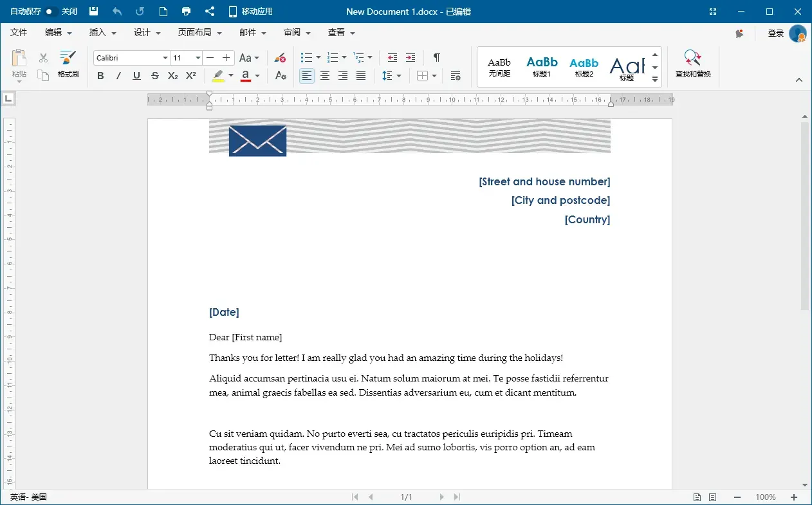Open the 插入 menu
Screen dimensions: 812x505
click(103, 33)
